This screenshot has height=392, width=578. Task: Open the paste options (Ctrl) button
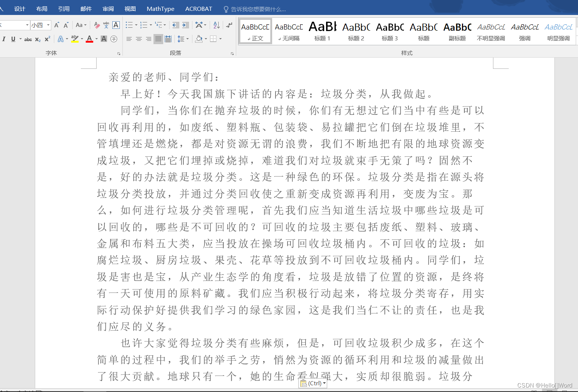click(313, 383)
